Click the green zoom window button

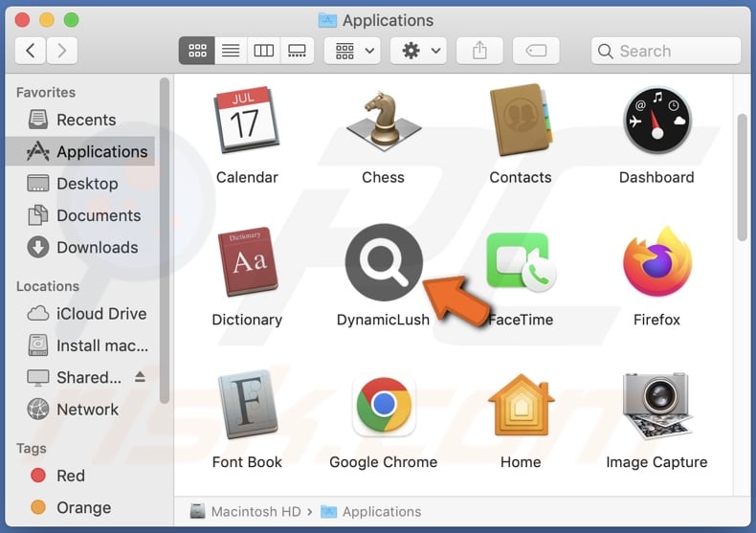[x=72, y=20]
